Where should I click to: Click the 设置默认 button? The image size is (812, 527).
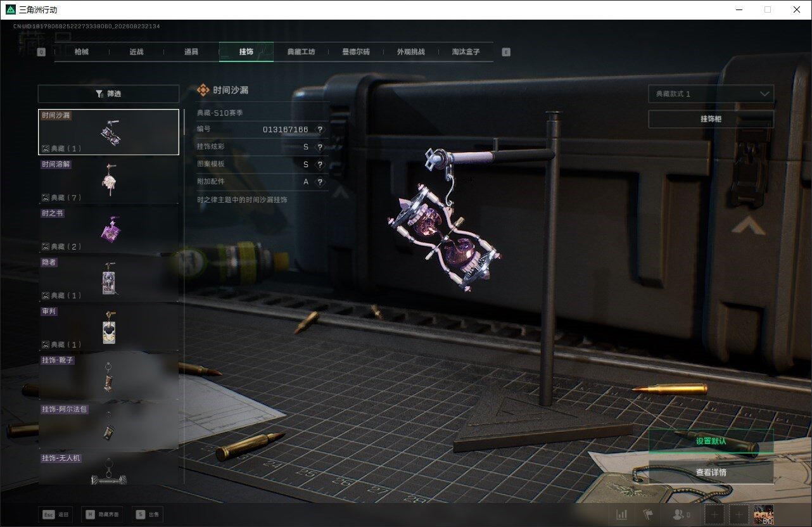point(711,441)
